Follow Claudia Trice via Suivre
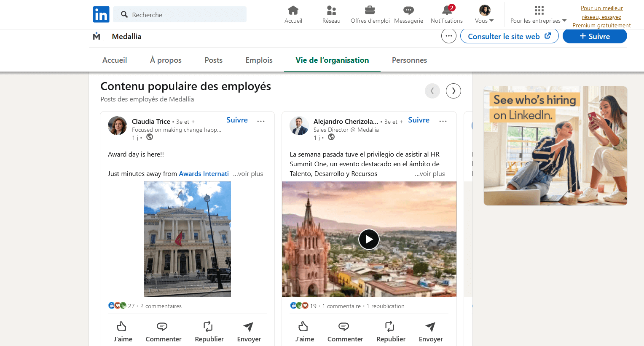 pos(237,120)
